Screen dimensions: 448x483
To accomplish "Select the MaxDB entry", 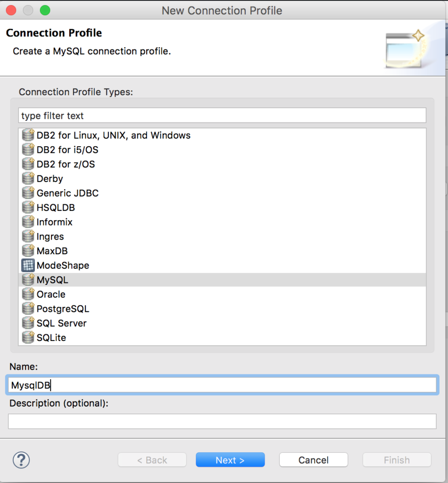I will coord(52,251).
